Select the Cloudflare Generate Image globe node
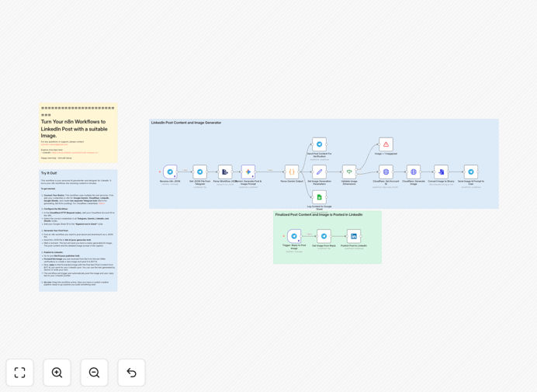 pos(414,172)
